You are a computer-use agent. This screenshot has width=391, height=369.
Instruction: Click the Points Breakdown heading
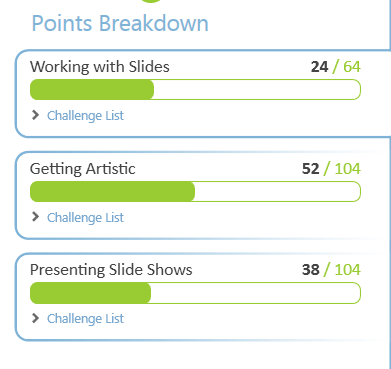120,23
